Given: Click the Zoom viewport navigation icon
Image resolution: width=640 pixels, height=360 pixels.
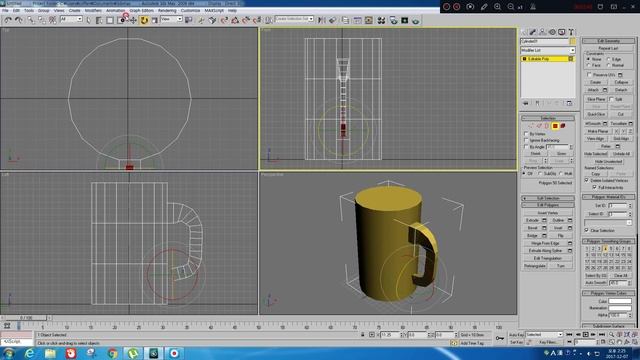Looking at the screenshot, I should (611, 335).
